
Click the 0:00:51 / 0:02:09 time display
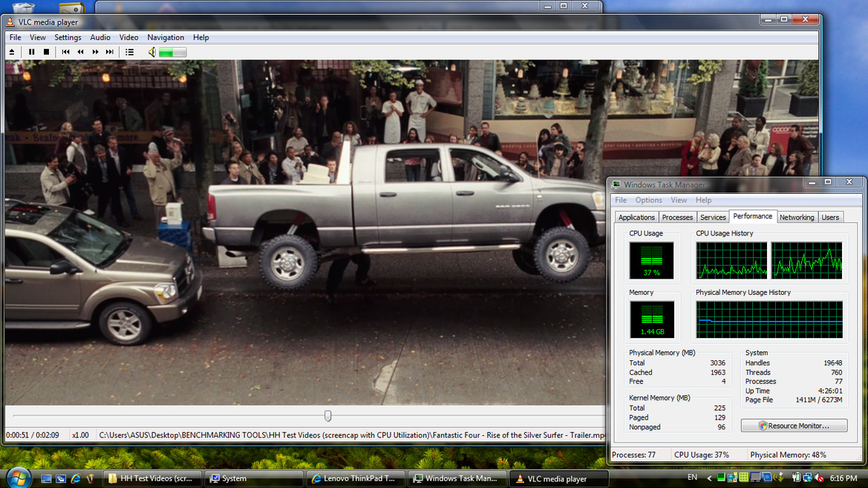pyautogui.click(x=33, y=435)
